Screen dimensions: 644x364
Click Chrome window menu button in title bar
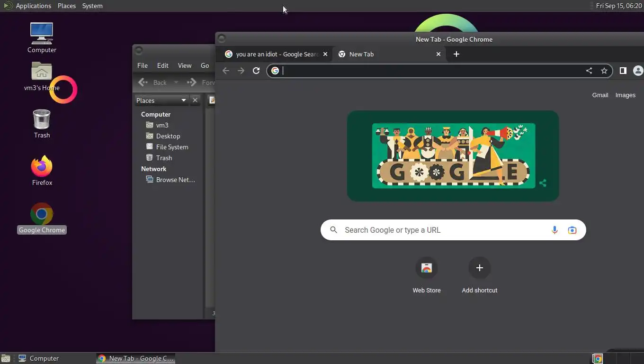click(x=222, y=38)
